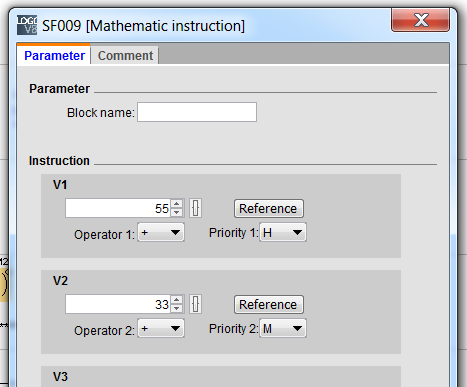Viewport: 467px width, 387px height.
Task: Click the V2 value field showing 33
Action: pyautogui.click(x=118, y=304)
